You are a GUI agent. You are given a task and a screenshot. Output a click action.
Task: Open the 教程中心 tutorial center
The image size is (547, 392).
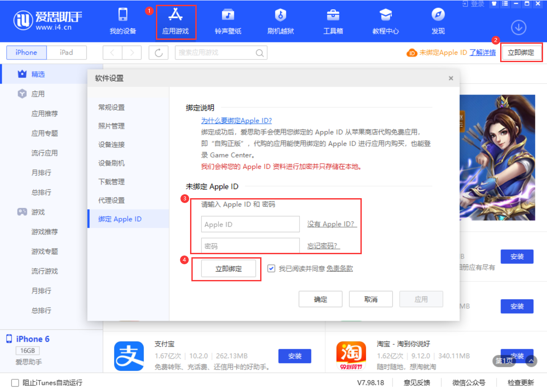tap(385, 21)
